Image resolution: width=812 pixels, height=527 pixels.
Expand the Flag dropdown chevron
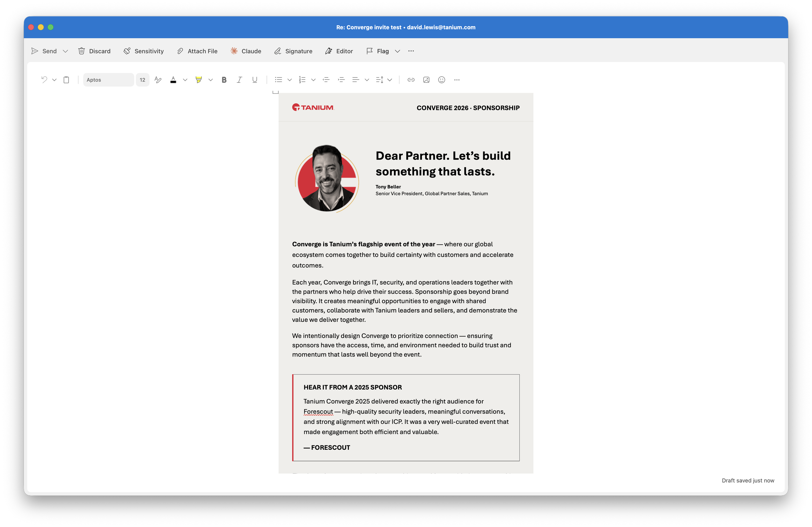(398, 51)
